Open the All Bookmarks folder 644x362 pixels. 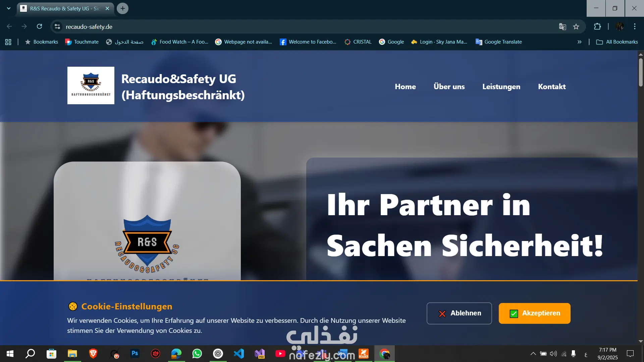(x=617, y=42)
